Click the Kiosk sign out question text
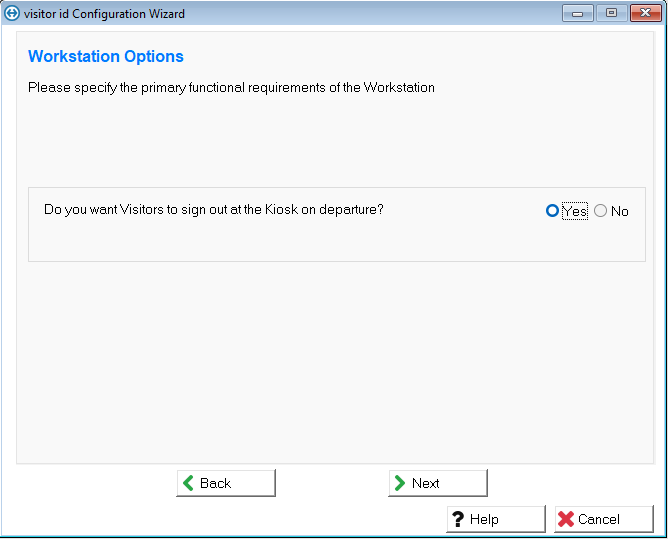 coord(214,210)
